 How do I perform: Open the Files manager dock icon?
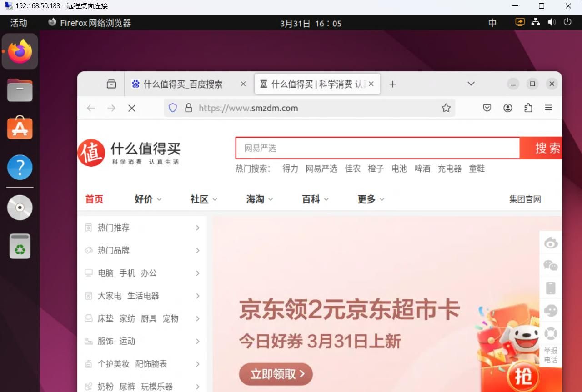(20, 90)
